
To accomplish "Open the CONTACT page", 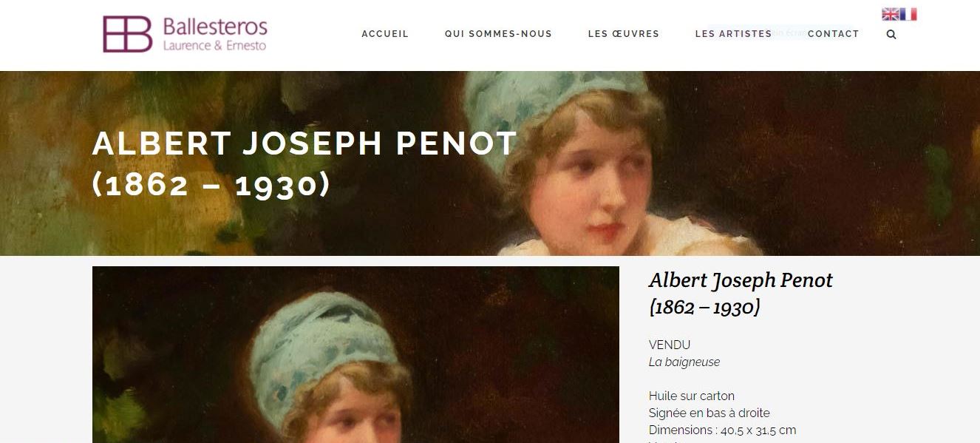I will click(x=834, y=34).
